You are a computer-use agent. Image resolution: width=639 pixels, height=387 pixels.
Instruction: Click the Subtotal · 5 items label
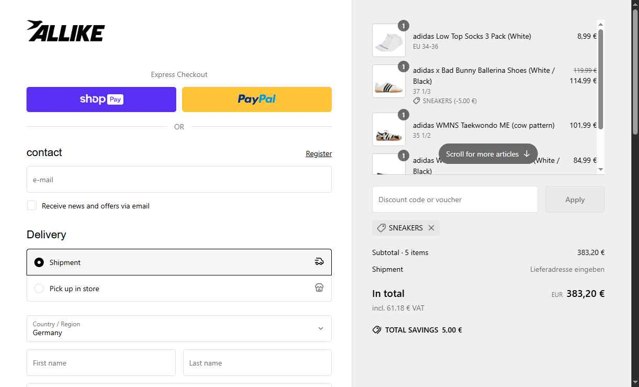400,253
